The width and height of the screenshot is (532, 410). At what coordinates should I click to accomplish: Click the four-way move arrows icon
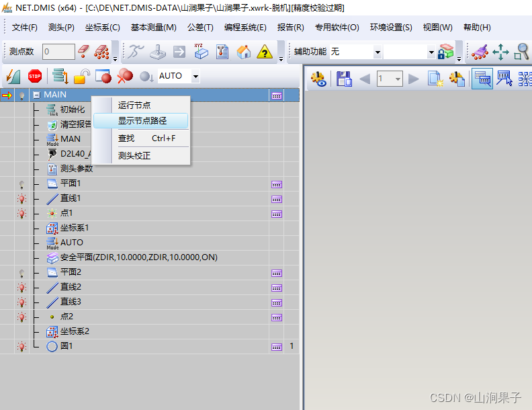[x=501, y=52]
